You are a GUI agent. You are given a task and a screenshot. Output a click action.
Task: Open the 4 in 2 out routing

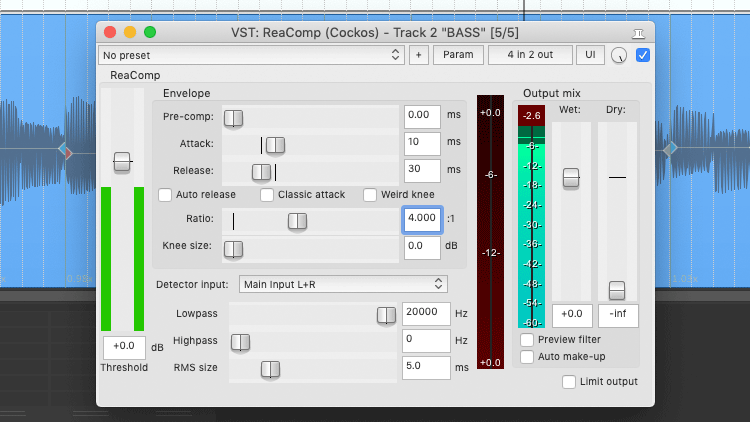tap(530, 55)
